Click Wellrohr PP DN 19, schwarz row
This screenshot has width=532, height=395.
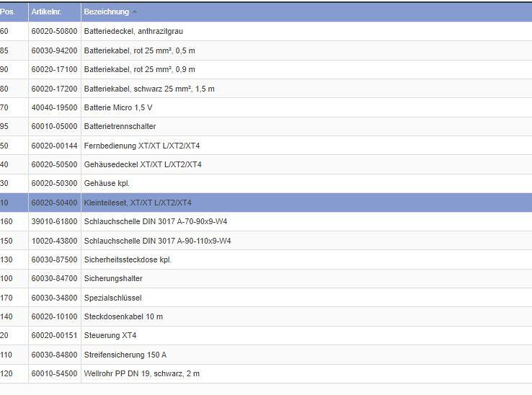[x=141, y=373]
